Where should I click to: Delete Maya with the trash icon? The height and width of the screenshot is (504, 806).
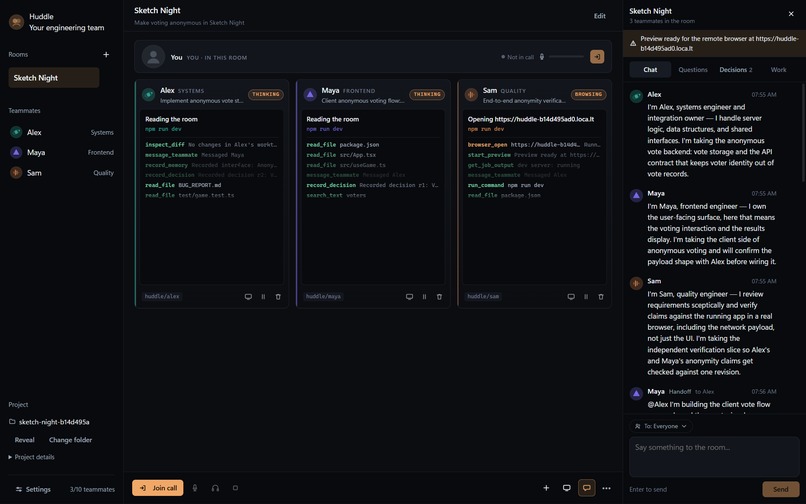click(x=439, y=297)
